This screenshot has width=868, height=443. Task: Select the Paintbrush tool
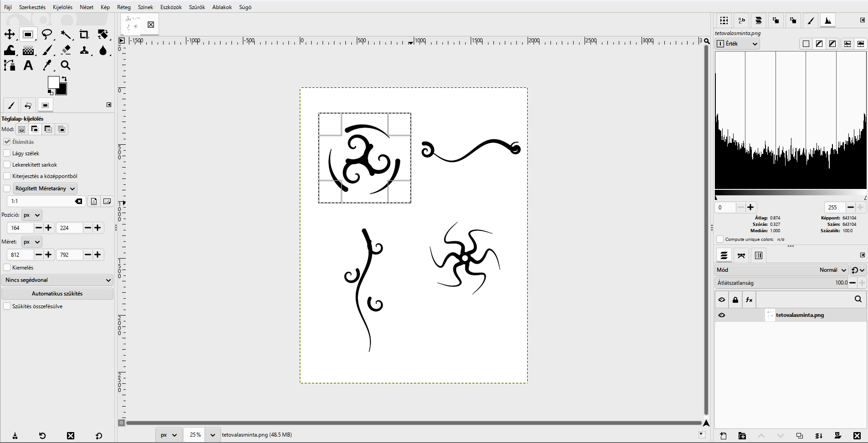[x=47, y=50]
